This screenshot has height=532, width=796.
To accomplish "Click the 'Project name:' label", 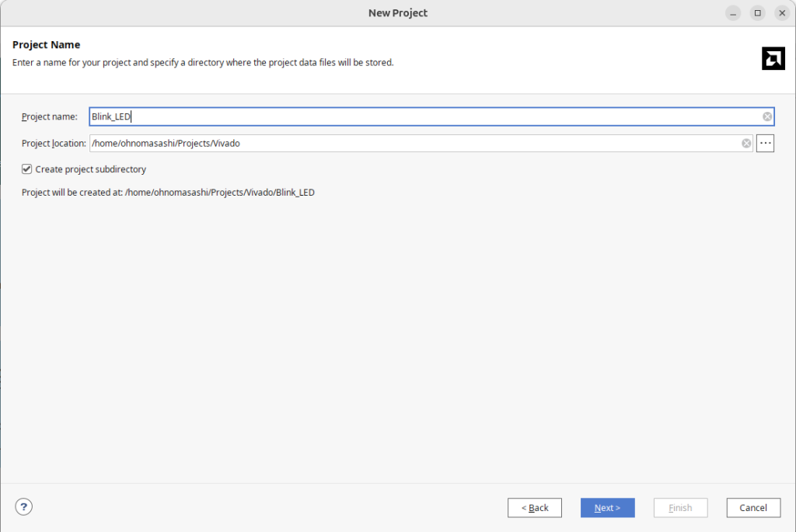I will click(x=50, y=116).
